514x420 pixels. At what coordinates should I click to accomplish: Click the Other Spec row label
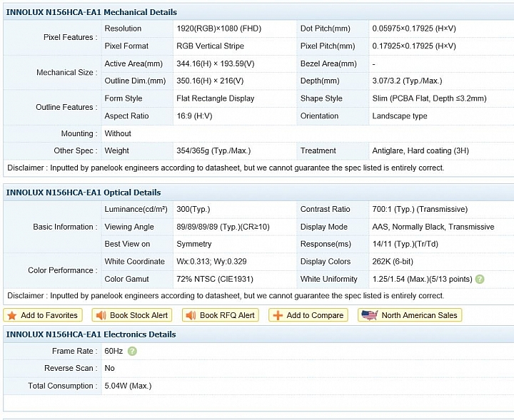coord(76,151)
